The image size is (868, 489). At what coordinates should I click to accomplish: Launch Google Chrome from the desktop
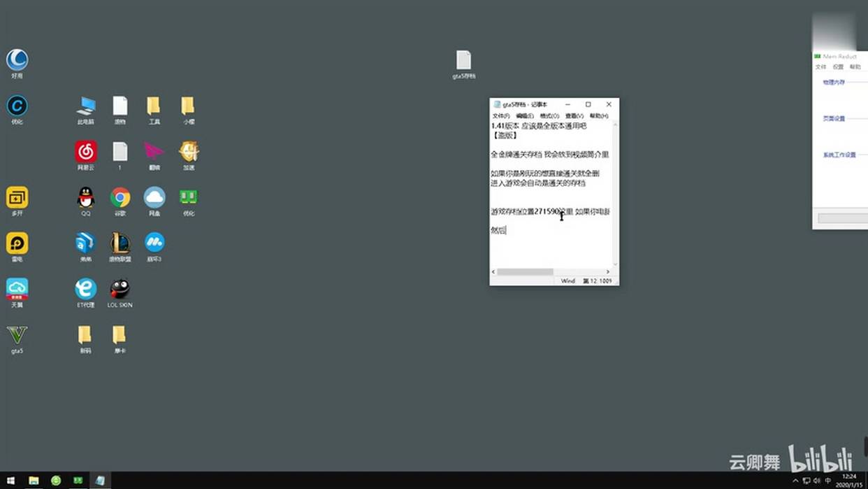point(120,198)
